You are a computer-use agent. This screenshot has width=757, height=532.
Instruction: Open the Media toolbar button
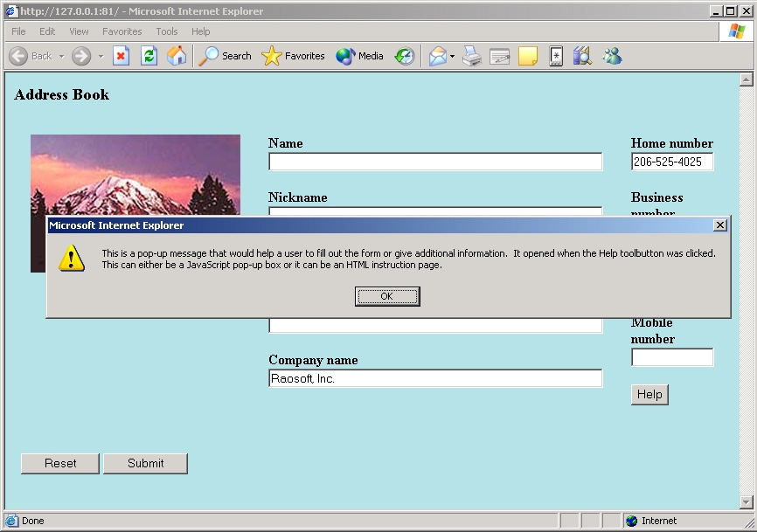[x=359, y=56]
